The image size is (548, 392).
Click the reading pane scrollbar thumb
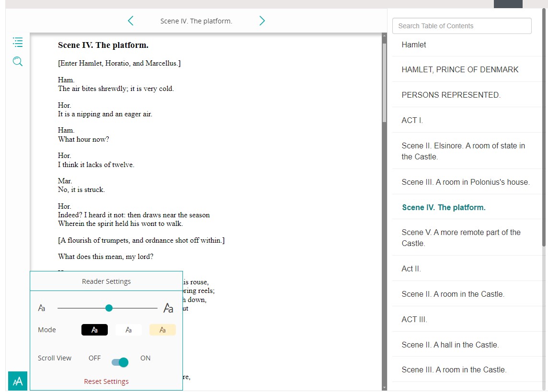pyautogui.click(x=385, y=83)
